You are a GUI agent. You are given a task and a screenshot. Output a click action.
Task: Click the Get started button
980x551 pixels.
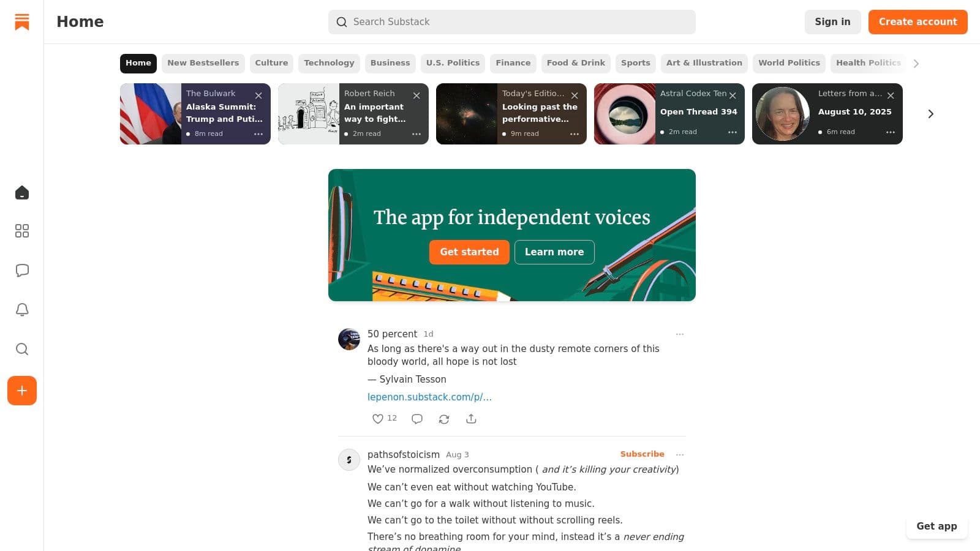coord(469,252)
